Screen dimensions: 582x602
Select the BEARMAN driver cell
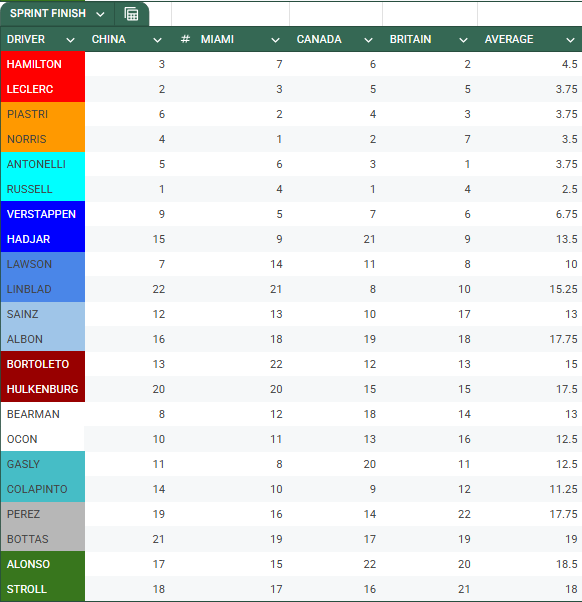point(43,414)
